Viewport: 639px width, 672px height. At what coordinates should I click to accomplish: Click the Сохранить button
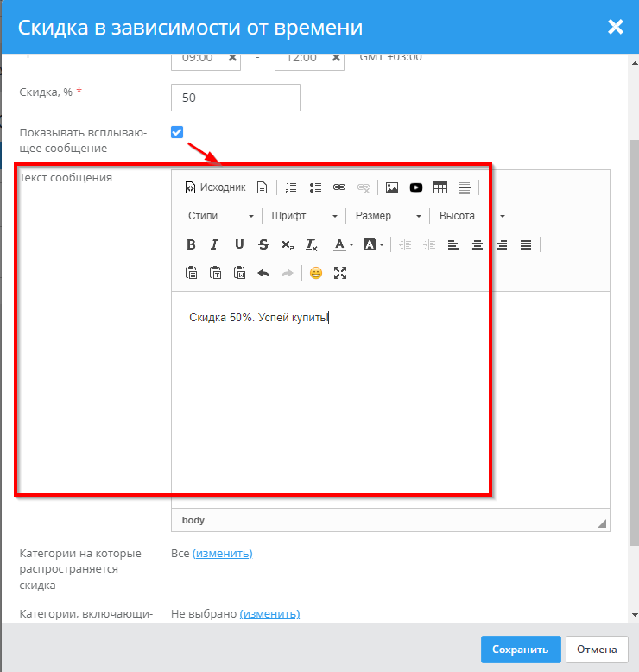coord(520,650)
